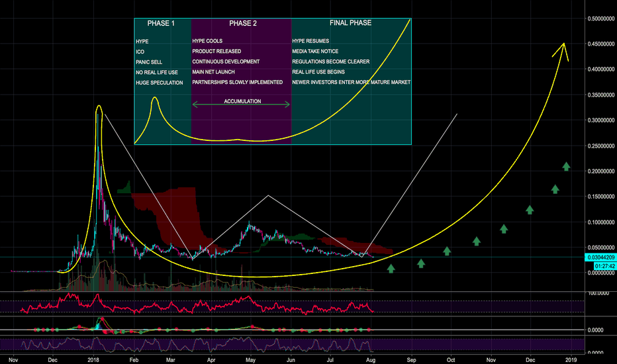Click NEWER INVESTORS ENTER MORE MATURE MARKET note
617x364 pixels.
click(x=351, y=82)
